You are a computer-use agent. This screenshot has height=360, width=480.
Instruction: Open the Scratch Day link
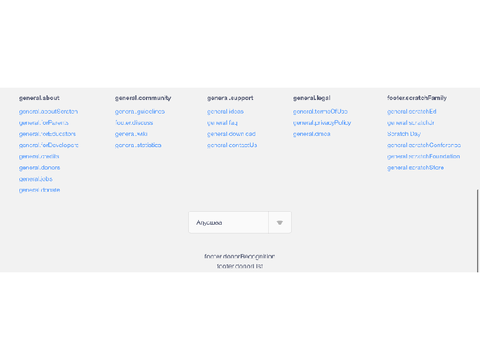pyautogui.click(x=404, y=134)
